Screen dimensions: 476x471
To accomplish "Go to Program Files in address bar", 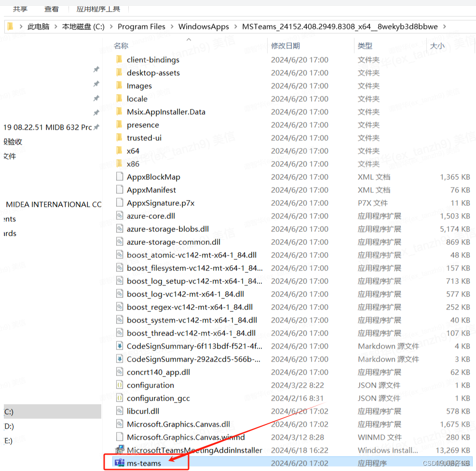I will (x=141, y=27).
